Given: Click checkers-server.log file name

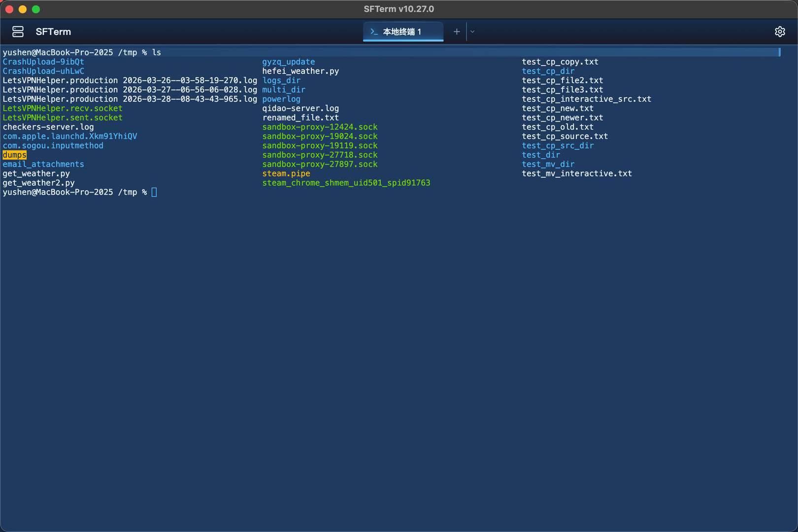Looking at the screenshot, I should click(x=48, y=127).
